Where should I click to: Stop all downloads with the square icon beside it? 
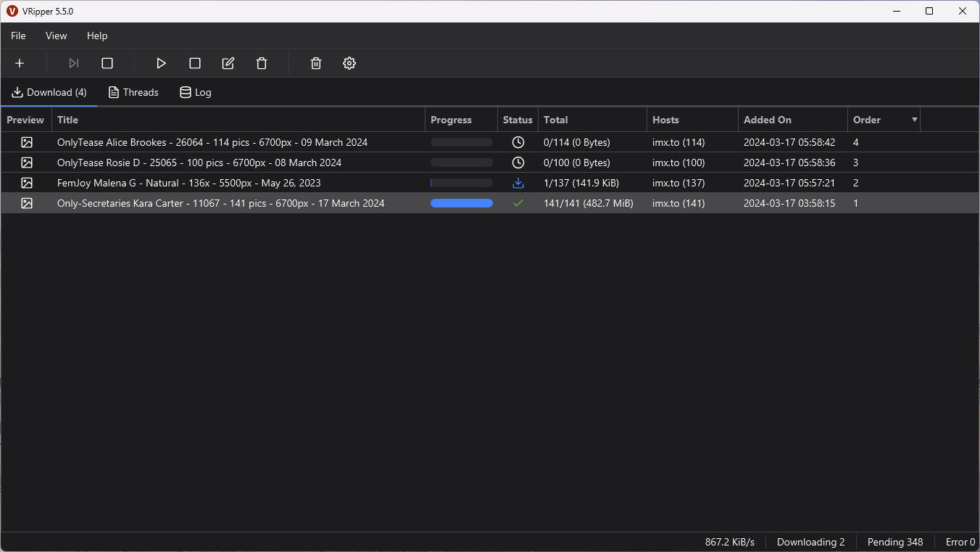[x=107, y=63]
